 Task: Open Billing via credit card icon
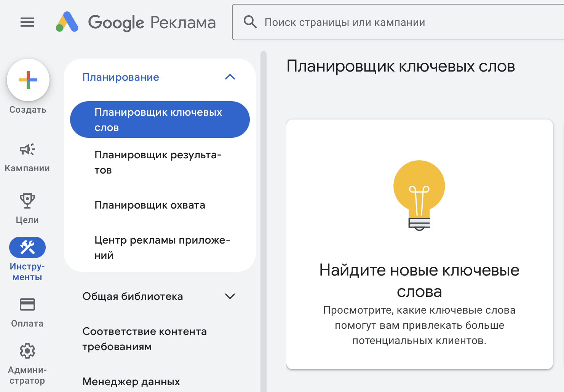pos(27,304)
